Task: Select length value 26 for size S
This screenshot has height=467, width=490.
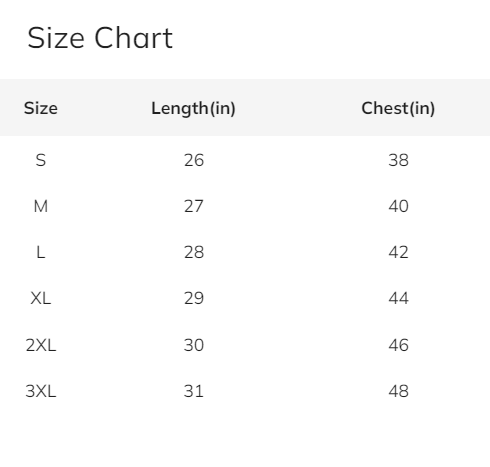Action: pyautogui.click(x=194, y=160)
